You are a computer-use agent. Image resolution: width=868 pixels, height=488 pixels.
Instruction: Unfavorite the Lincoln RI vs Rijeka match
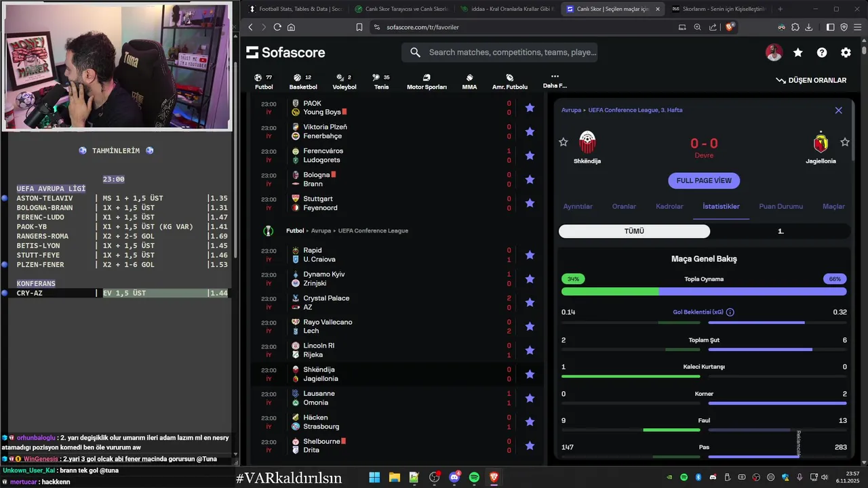530,350
